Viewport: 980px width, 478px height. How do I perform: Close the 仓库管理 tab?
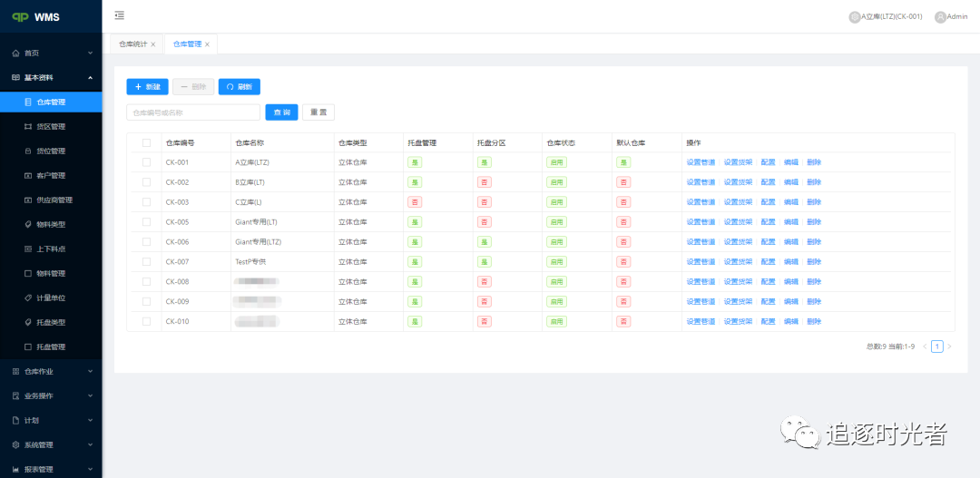pos(207,44)
